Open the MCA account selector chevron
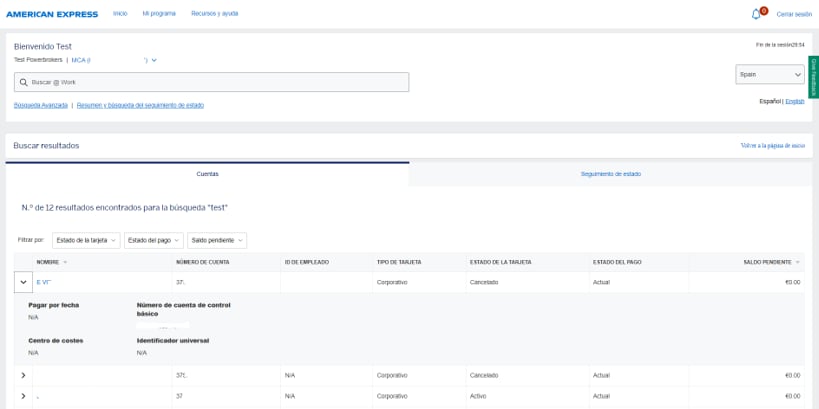The image size is (819, 409). (154, 60)
